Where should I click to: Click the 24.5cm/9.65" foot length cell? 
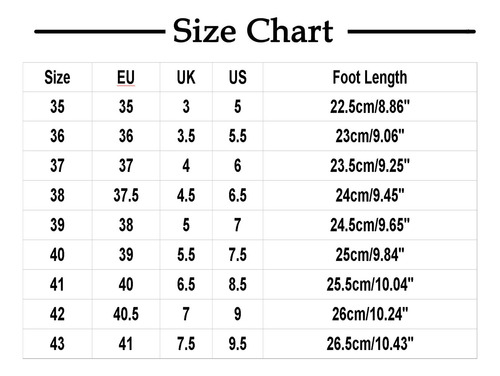click(370, 225)
